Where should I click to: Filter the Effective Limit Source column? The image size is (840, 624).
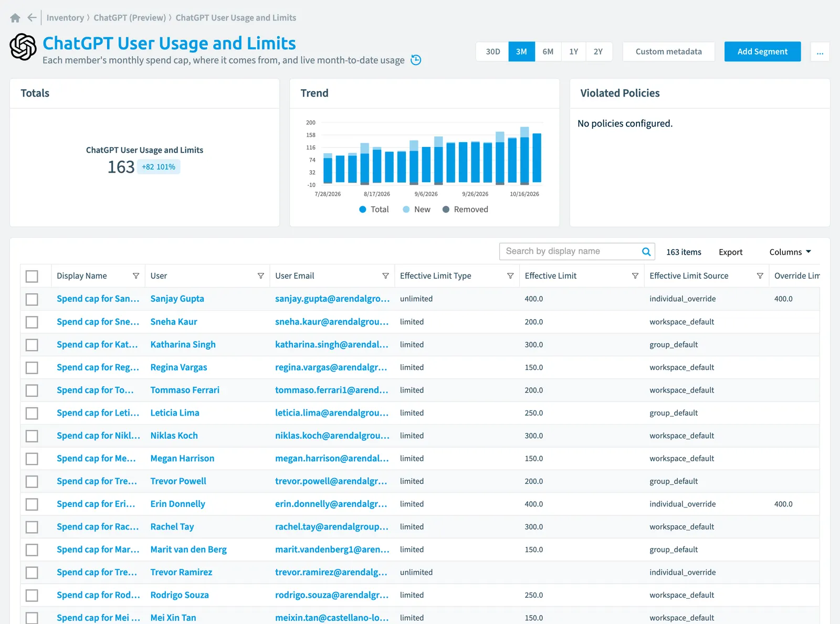tap(760, 276)
